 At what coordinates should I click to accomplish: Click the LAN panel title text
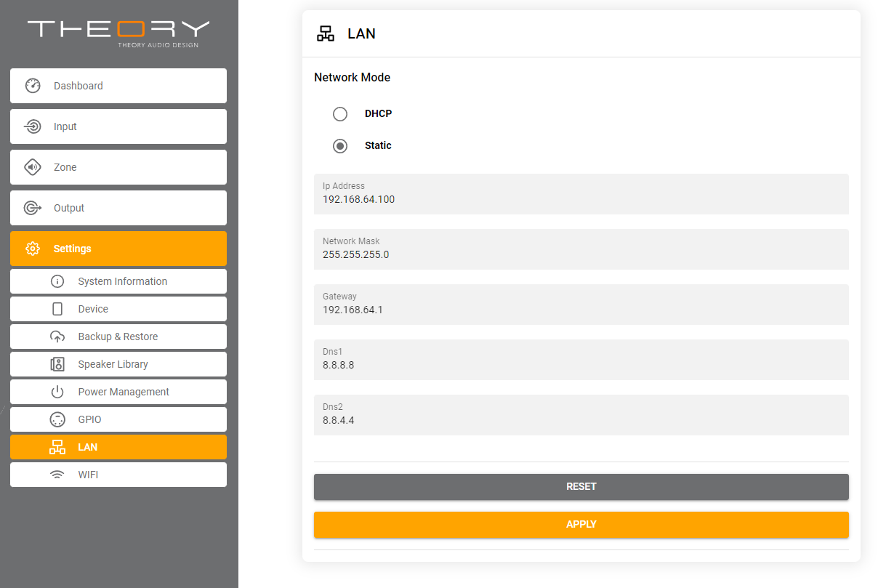pos(361,33)
